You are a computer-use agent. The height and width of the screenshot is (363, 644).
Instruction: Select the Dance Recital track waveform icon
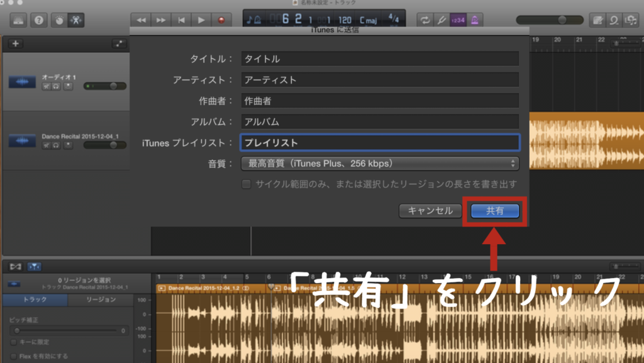(x=22, y=141)
